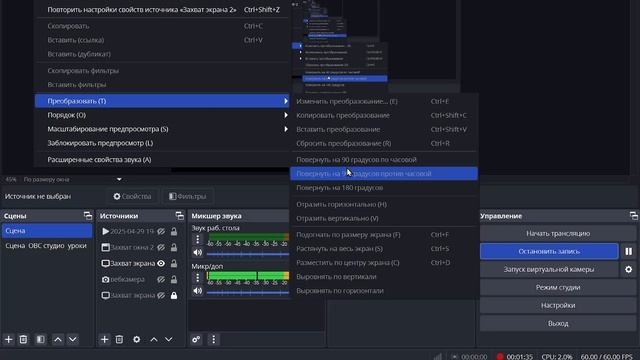Expand the Порядок (O) submenu arrow
Image resolution: width=640 pixels, height=360 pixels.
pos(286,115)
